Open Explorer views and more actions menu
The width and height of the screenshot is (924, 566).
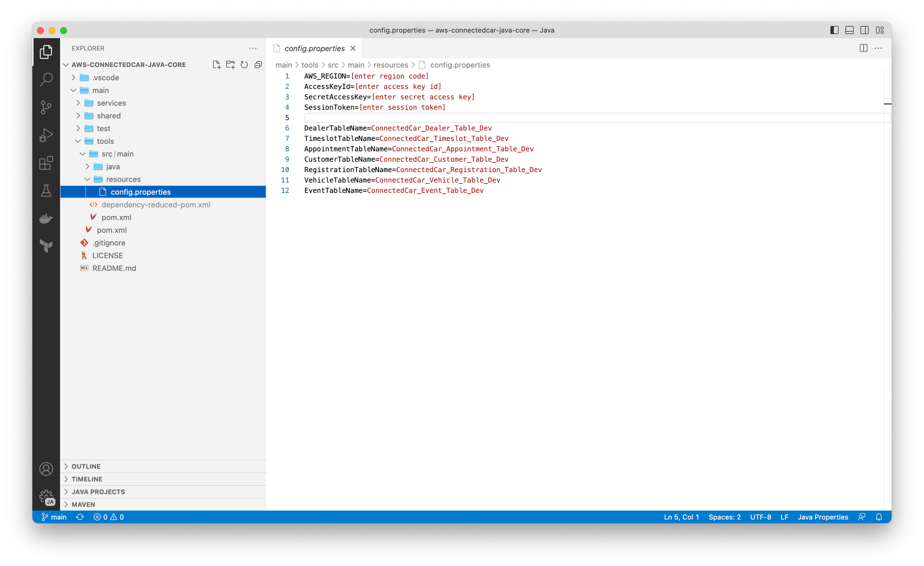pos(253,49)
